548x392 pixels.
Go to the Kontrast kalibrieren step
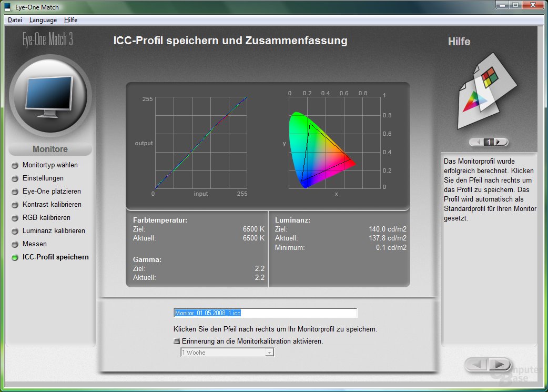[x=52, y=204]
